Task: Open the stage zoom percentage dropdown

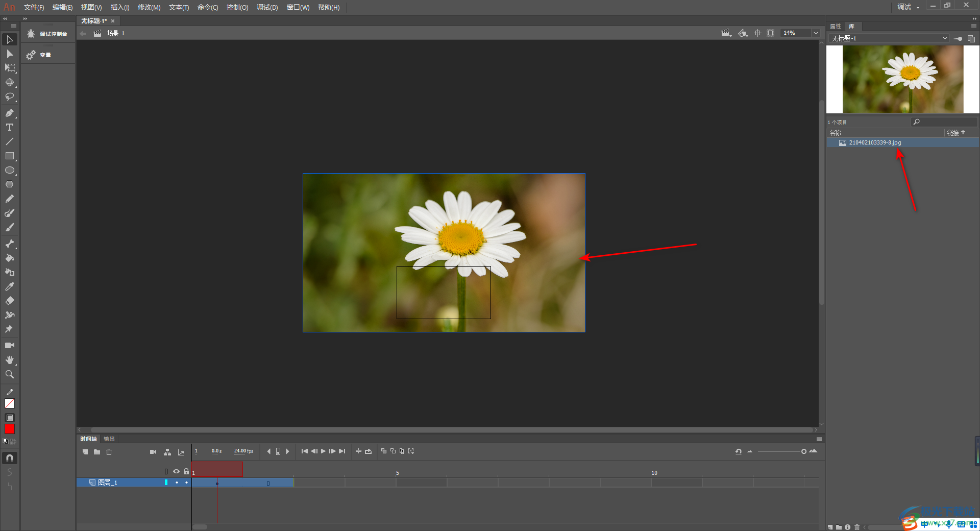Action: tap(816, 33)
